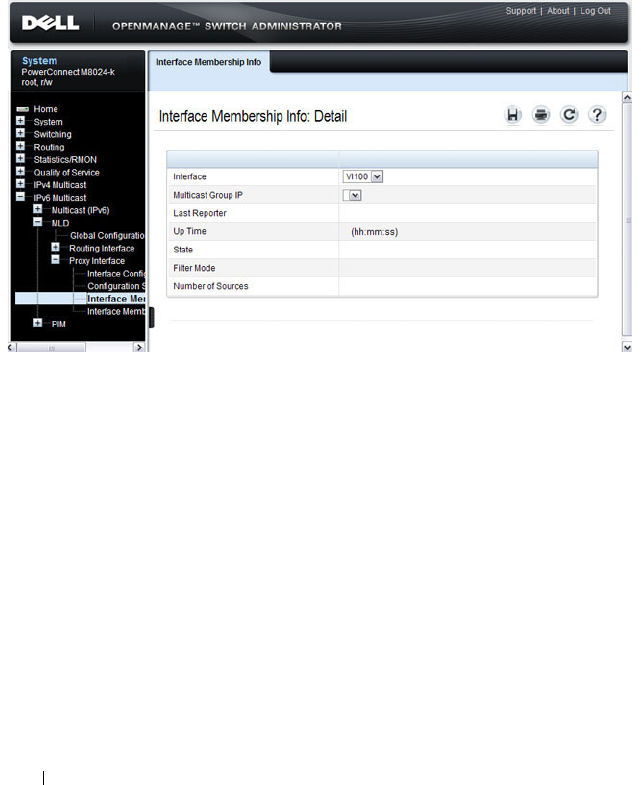
Task: Open MLD Global Configuration tree item
Action: [107, 236]
